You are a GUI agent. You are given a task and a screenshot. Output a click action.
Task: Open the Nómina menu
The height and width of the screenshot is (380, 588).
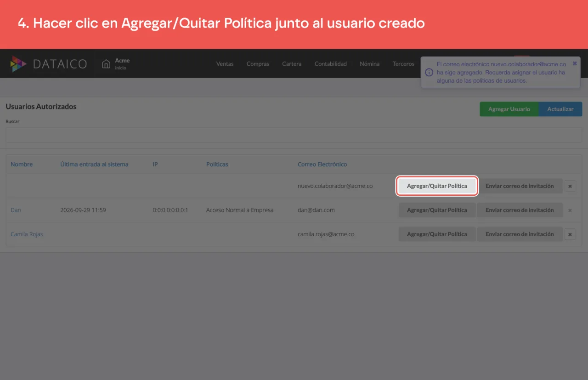coord(370,64)
